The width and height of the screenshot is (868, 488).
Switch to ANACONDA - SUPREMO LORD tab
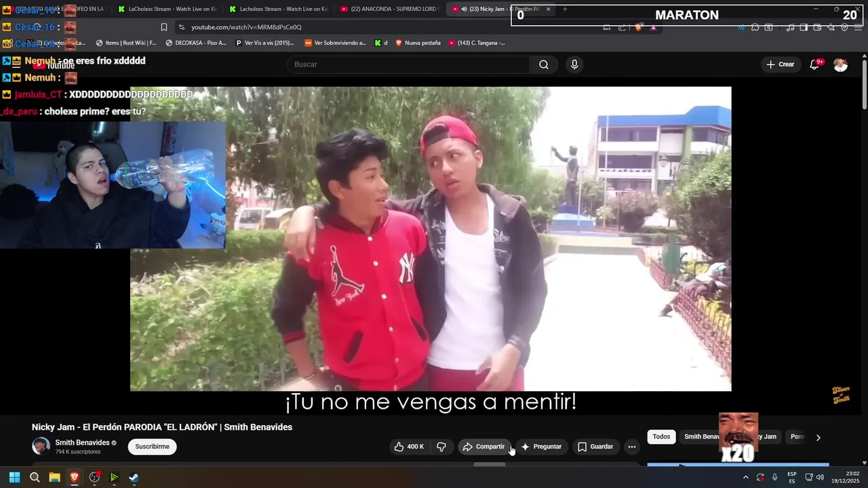pos(389,9)
